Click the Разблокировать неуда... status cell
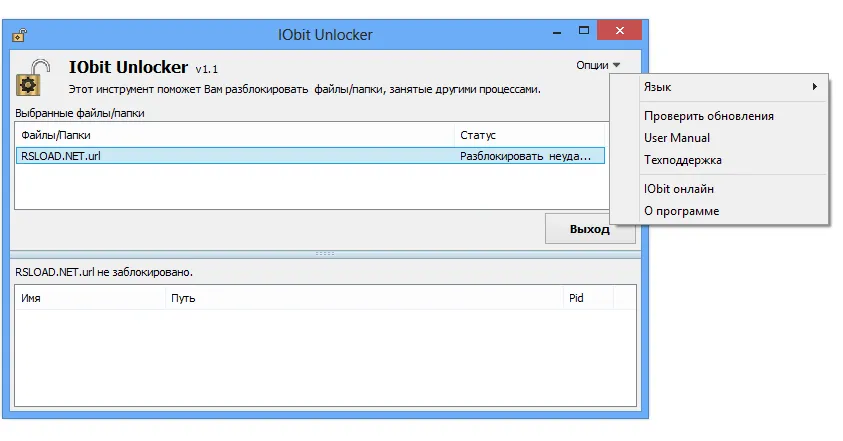 (531, 156)
